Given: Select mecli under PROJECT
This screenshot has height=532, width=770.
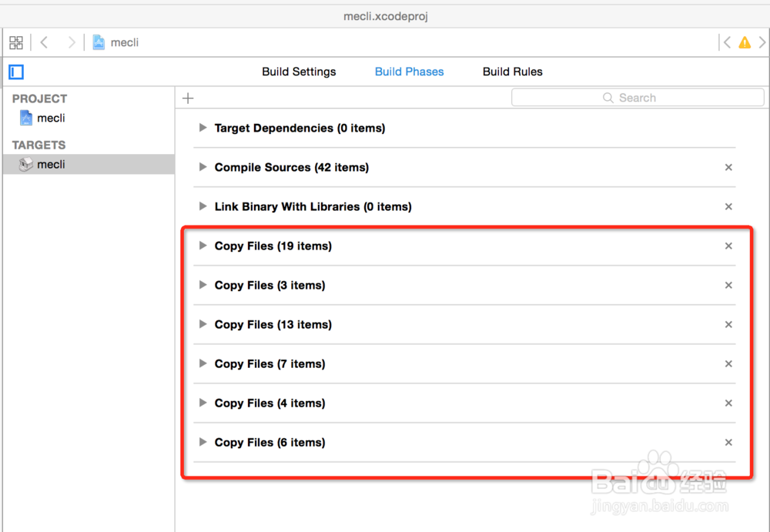Looking at the screenshot, I should [51, 118].
